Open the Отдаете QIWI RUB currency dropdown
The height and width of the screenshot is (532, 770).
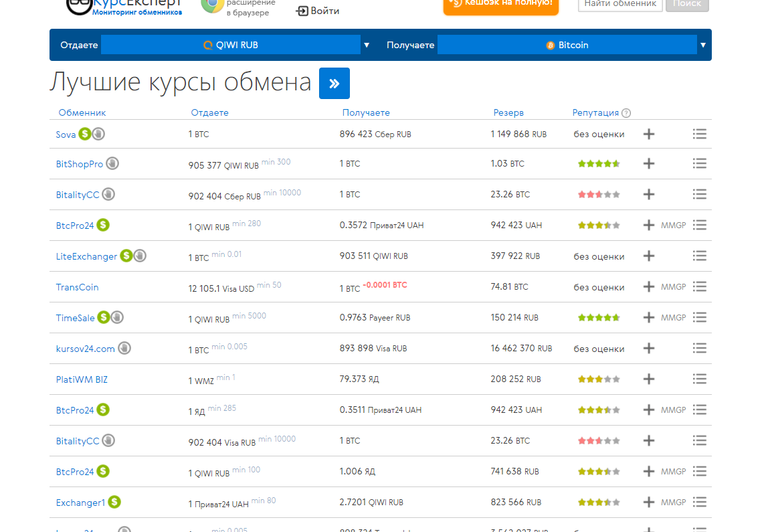(231, 45)
